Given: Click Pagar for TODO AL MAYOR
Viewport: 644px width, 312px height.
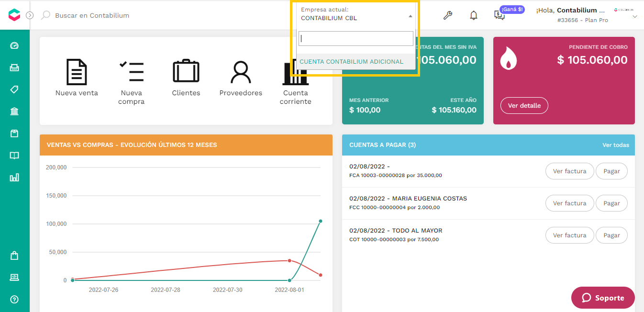Looking at the screenshot, I should [611, 235].
